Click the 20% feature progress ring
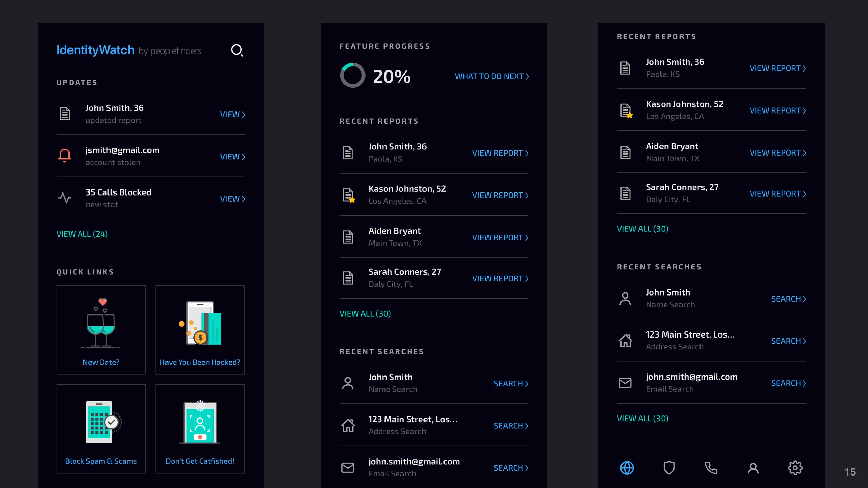 [353, 76]
